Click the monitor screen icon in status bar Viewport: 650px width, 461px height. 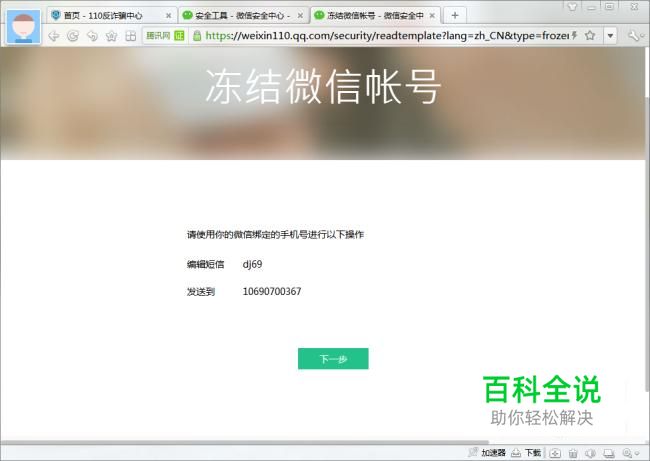[609, 453]
